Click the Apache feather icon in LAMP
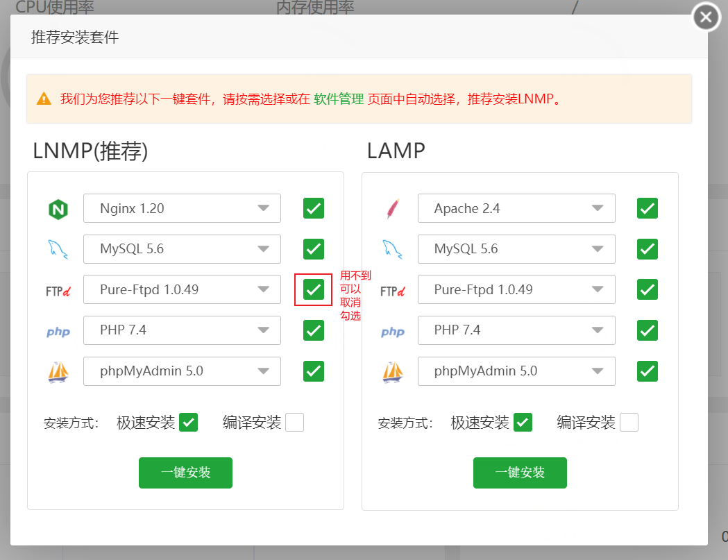 393,208
